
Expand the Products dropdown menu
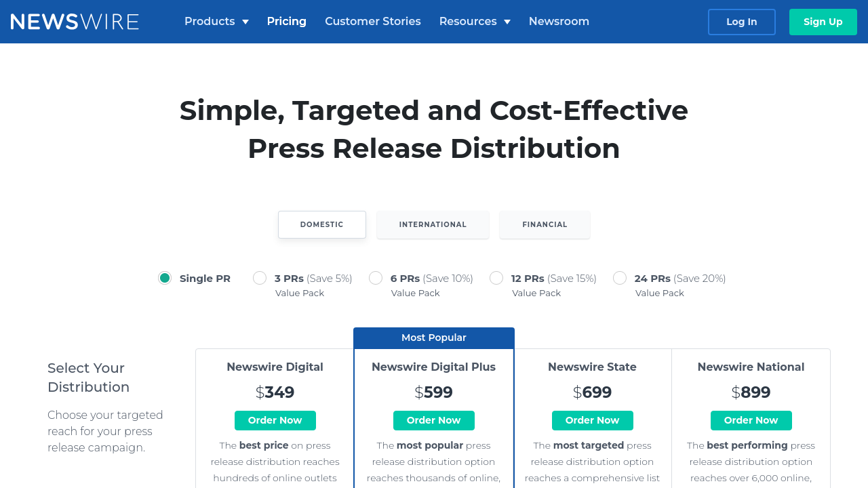click(x=216, y=22)
